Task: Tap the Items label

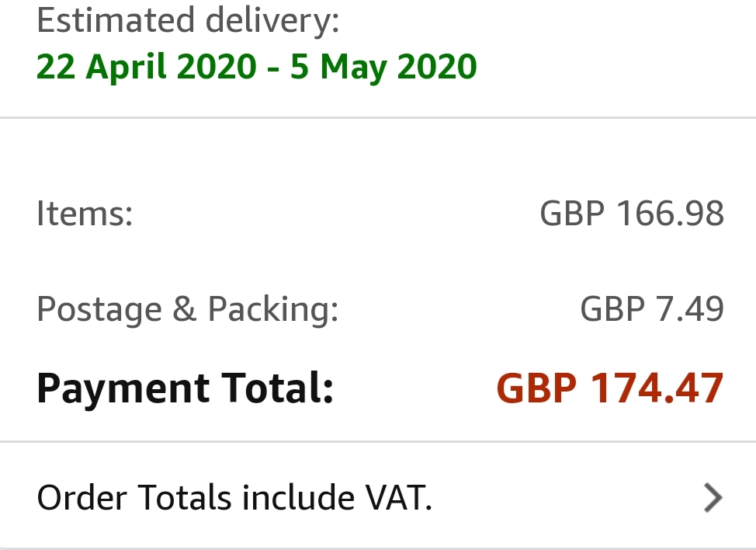Action: point(85,213)
